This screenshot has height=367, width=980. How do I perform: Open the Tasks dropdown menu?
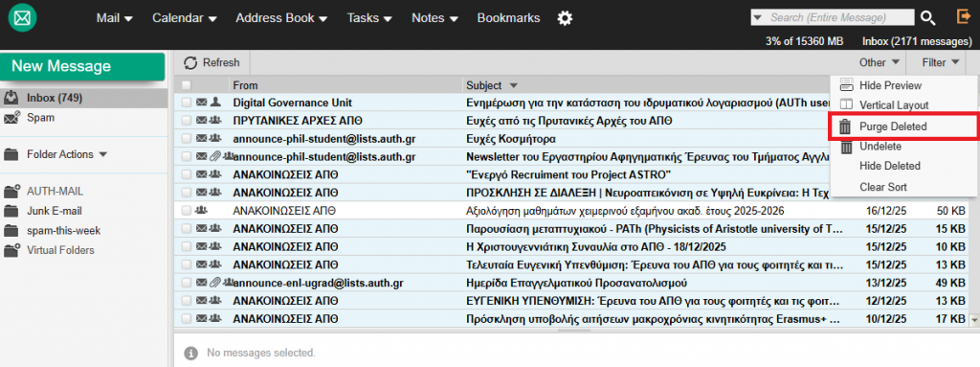pyautogui.click(x=369, y=18)
